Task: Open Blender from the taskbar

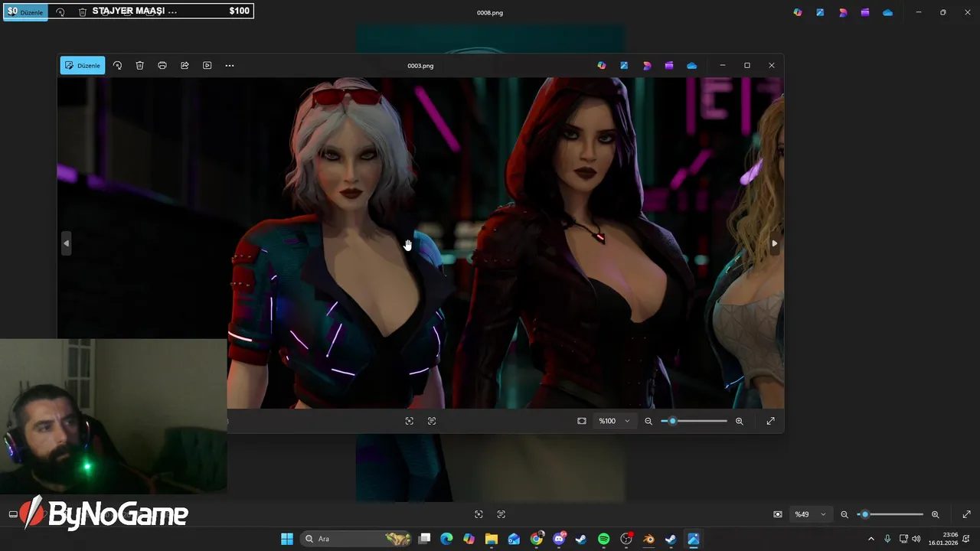Action: 648,539
